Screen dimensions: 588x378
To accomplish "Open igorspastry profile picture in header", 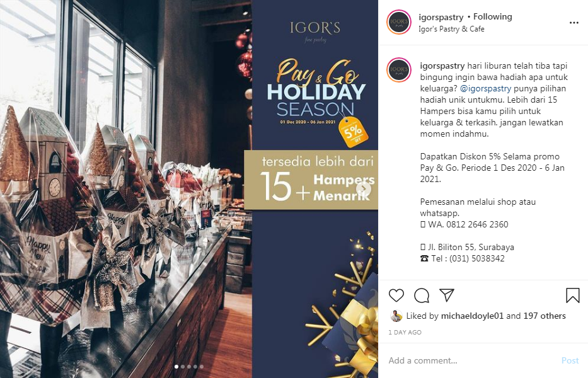I will click(x=399, y=23).
